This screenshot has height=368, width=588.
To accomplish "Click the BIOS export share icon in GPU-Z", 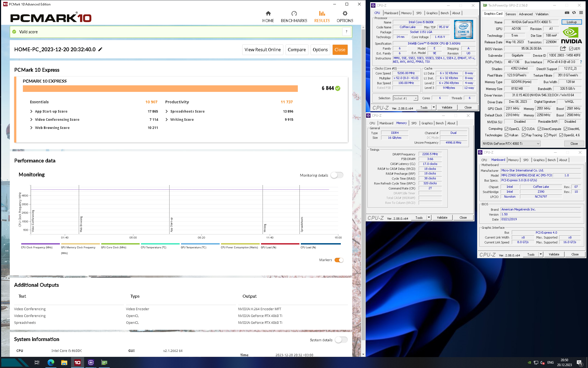I will [x=563, y=49].
